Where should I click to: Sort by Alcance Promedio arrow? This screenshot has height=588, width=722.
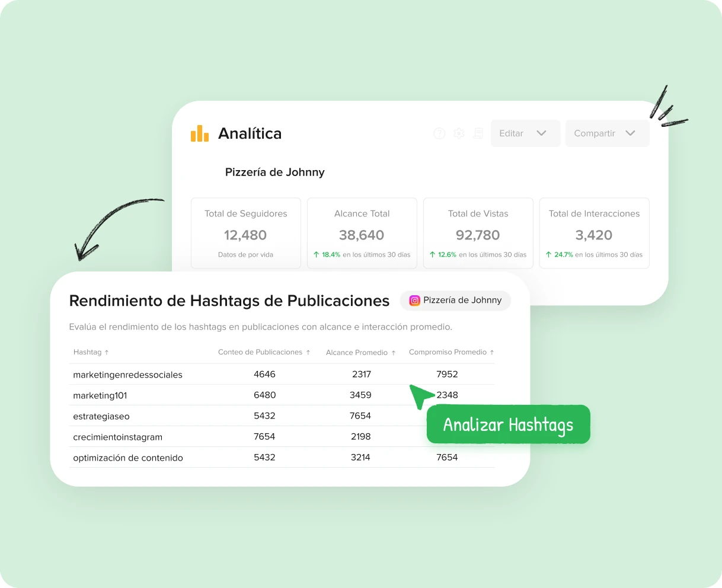pos(394,353)
